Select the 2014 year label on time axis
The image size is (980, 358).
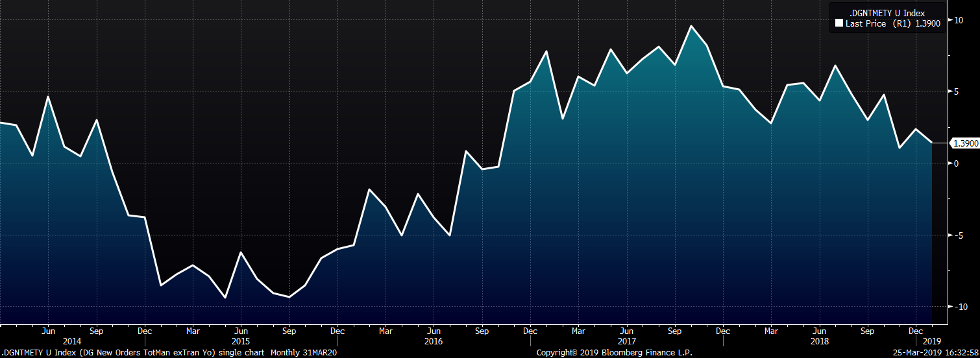pos(72,341)
